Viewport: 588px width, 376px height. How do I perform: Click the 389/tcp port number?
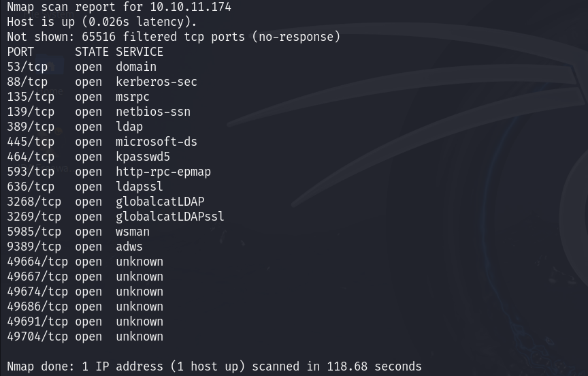pyautogui.click(x=31, y=127)
